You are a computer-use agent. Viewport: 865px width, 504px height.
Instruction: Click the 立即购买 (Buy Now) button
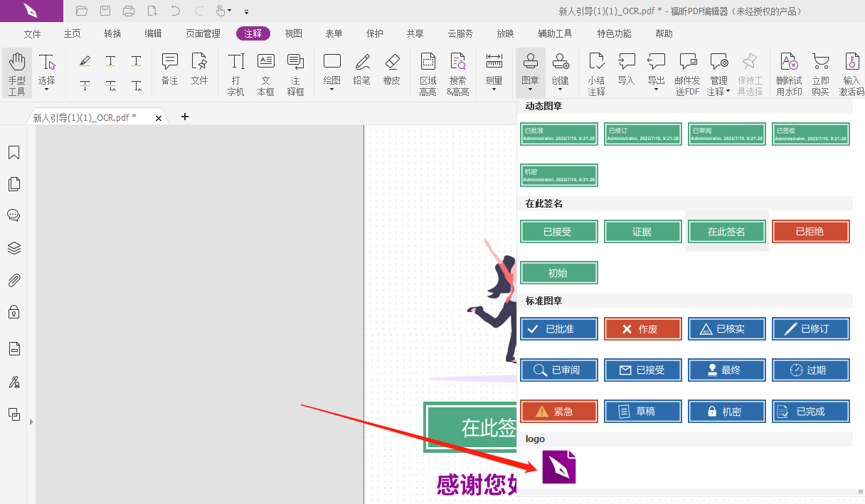tap(821, 71)
